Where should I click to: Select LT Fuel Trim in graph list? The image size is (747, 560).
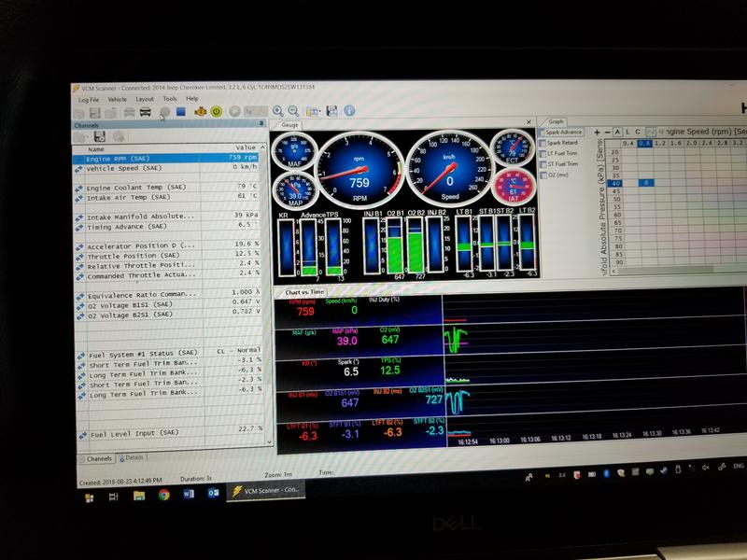(x=558, y=153)
